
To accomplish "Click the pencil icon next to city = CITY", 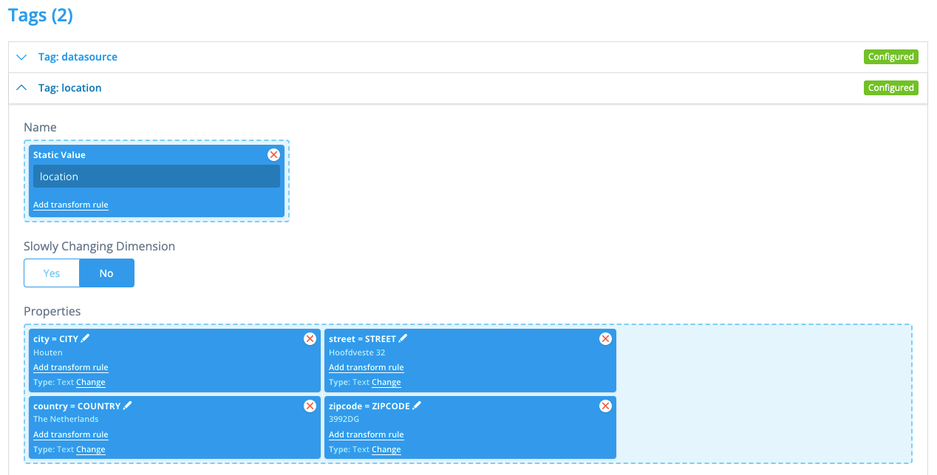I will click(x=86, y=339).
